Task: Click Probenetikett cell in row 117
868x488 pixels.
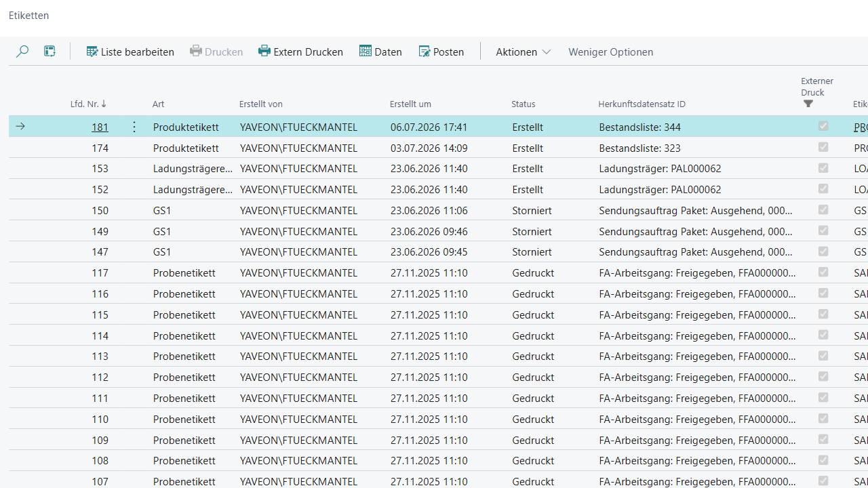Action: coord(184,273)
